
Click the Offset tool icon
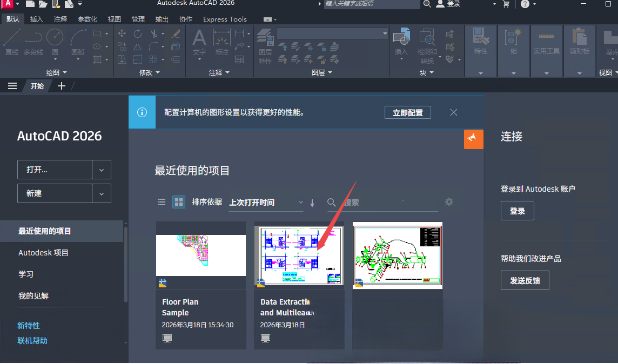tap(176, 59)
